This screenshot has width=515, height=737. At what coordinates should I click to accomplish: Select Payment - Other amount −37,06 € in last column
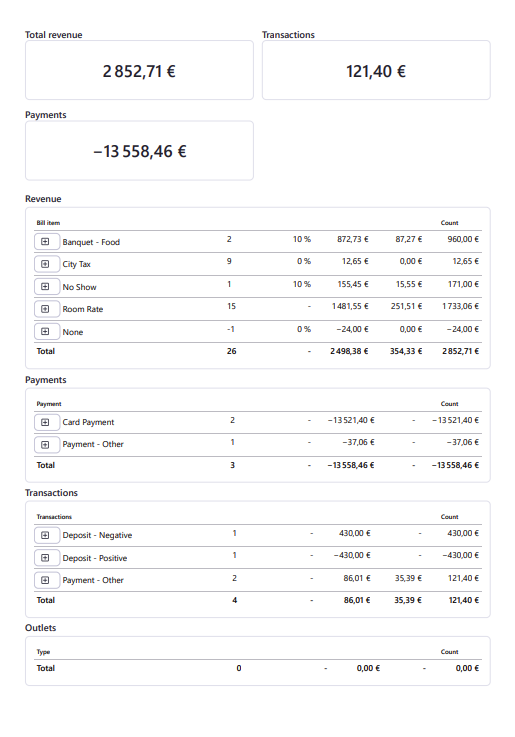(463, 442)
